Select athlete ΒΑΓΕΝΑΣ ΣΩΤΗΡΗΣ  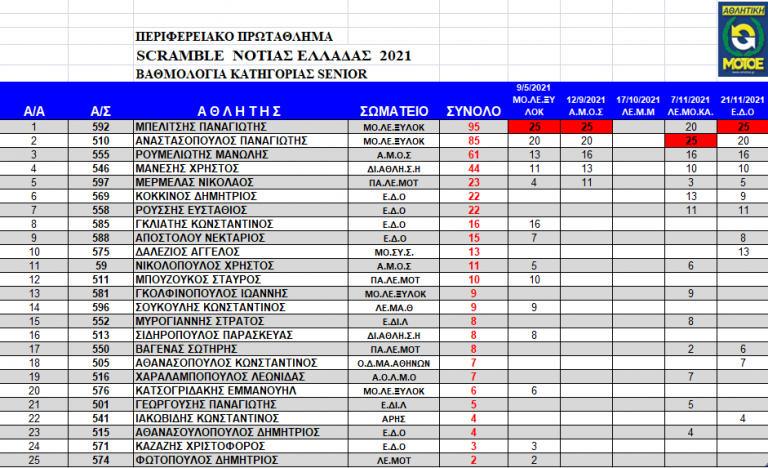[x=186, y=349]
